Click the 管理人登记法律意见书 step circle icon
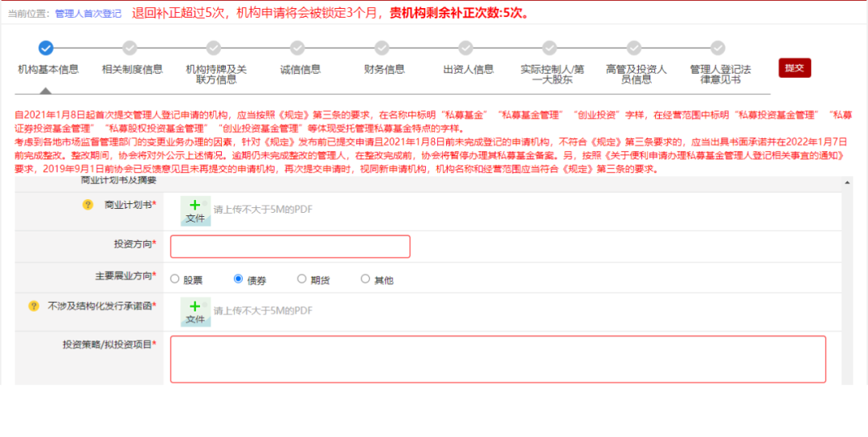Screen dimensions: 868x437 tap(718, 48)
